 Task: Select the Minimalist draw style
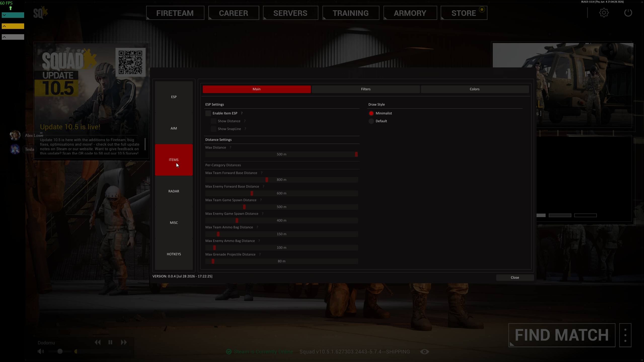click(x=371, y=113)
